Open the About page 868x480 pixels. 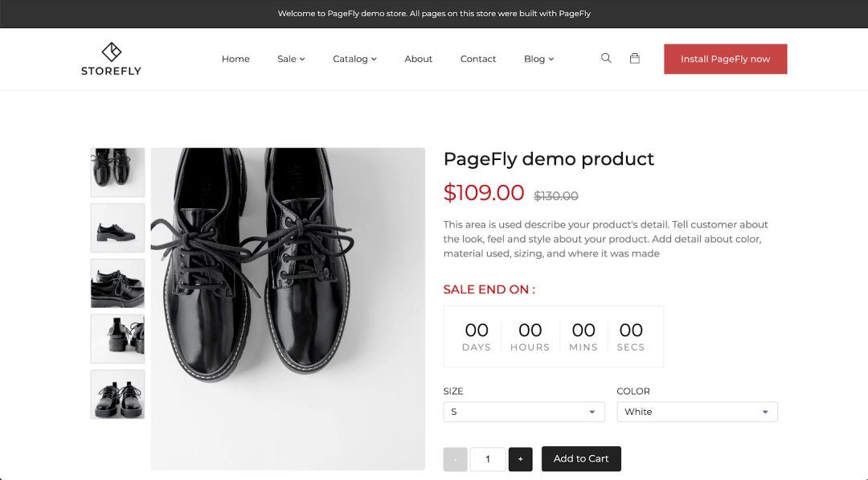[419, 59]
